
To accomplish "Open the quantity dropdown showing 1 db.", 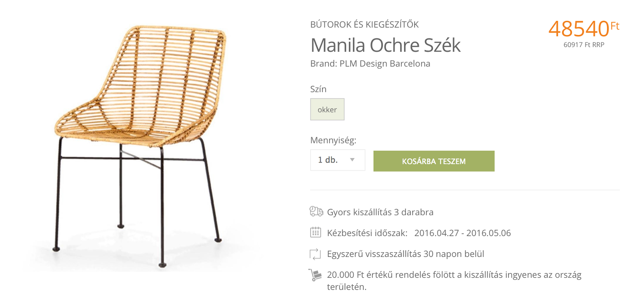I will point(337,160).
